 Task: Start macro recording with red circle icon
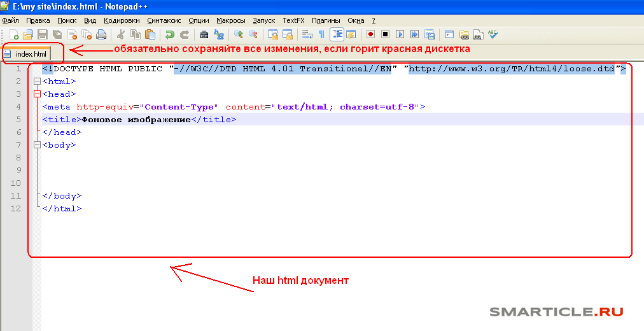(x=370, y=34)
